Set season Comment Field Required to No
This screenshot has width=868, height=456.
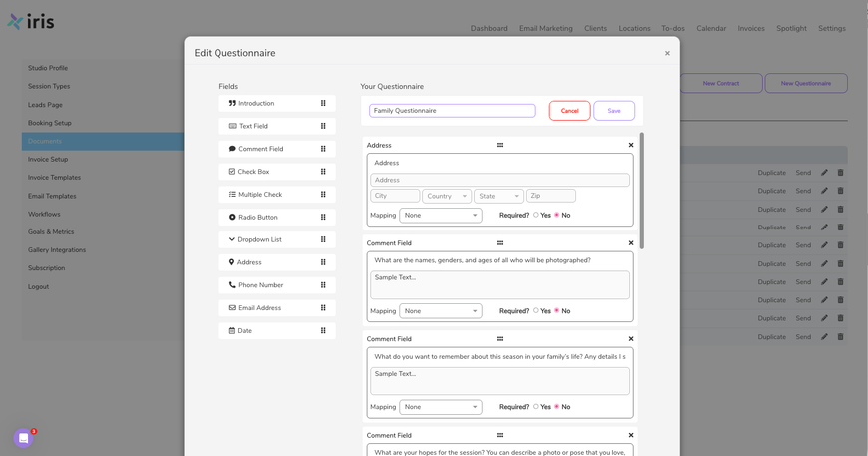pyautogui.click(x=557, y=407)
